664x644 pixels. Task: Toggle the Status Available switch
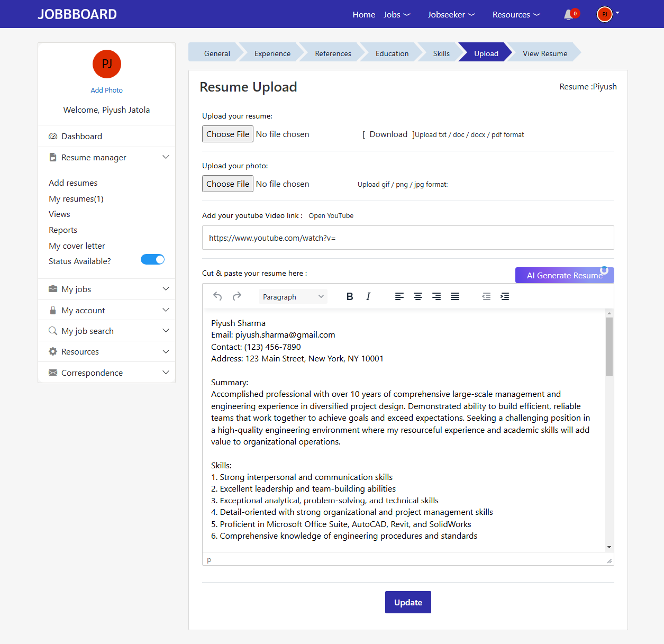(x=152, y=259)
